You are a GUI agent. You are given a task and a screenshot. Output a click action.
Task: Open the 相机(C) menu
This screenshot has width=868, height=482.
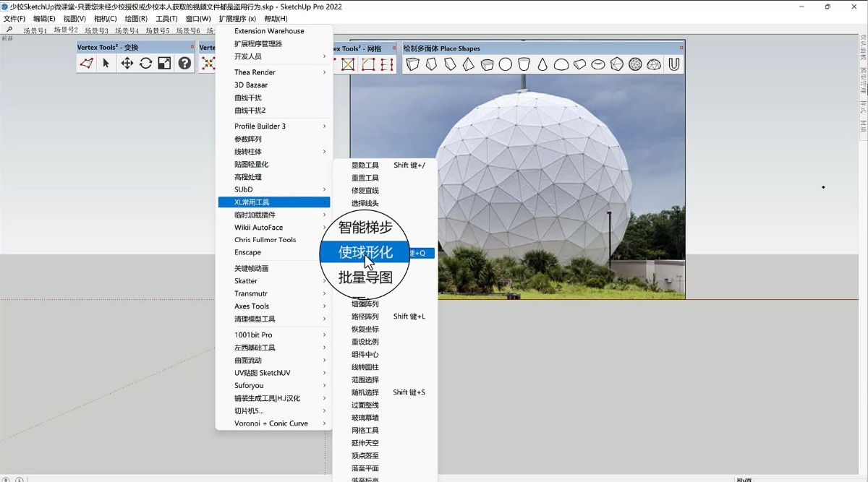[106, 19]
